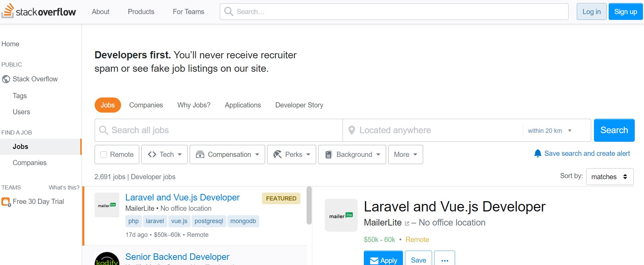Select Jobs in the sidebar

click(40, 147)
